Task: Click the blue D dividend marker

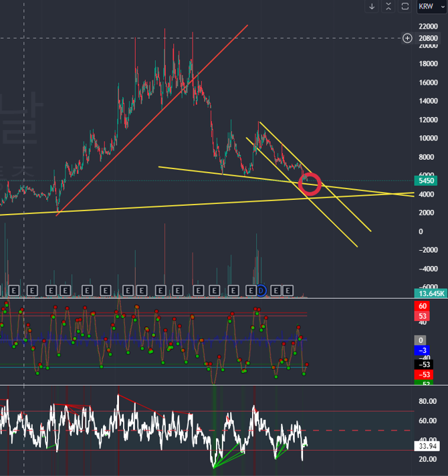Action: [x=261, y=291]
